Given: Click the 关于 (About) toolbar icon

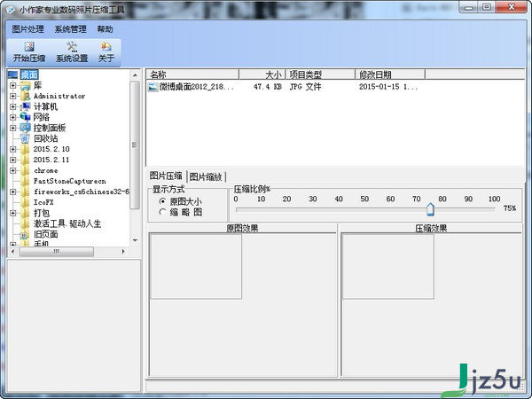Looking at the screenshot, I should tap(106, 47).
